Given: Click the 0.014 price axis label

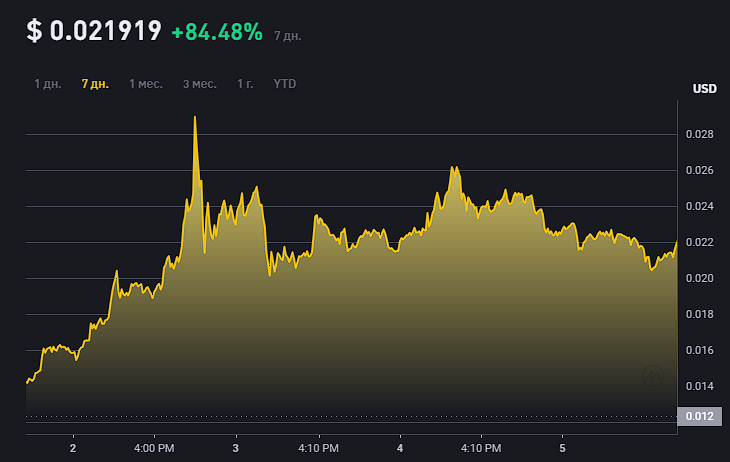Looking at the screenshot, I should pos(699,386).
